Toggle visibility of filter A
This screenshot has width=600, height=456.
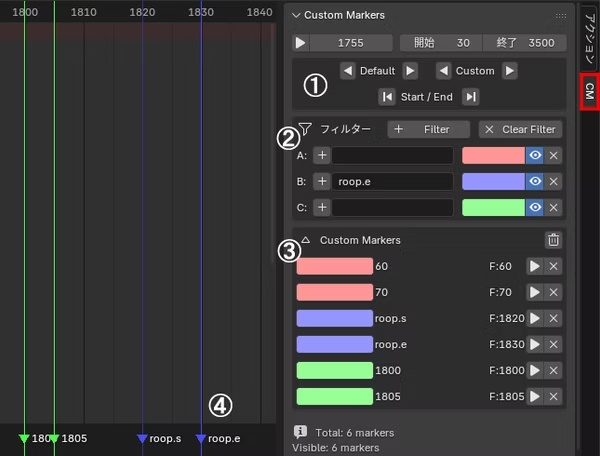pyautogui.click(x=535, y=155)
